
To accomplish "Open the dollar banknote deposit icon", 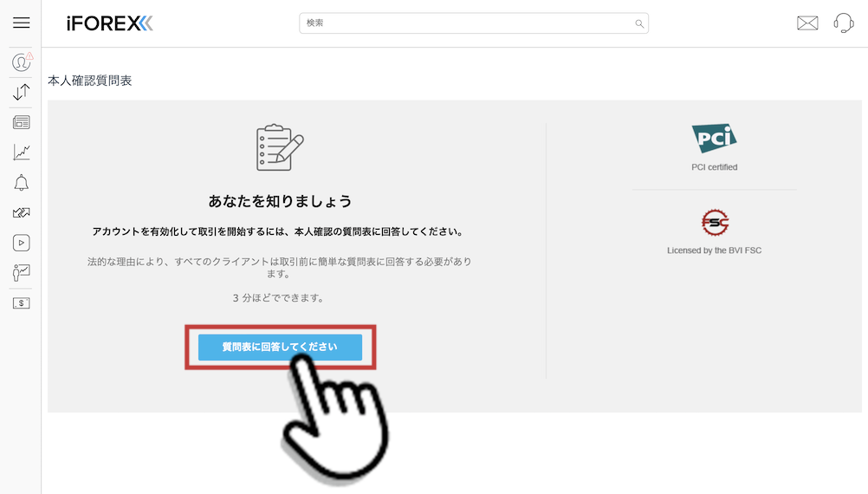I will coord(21,303).
